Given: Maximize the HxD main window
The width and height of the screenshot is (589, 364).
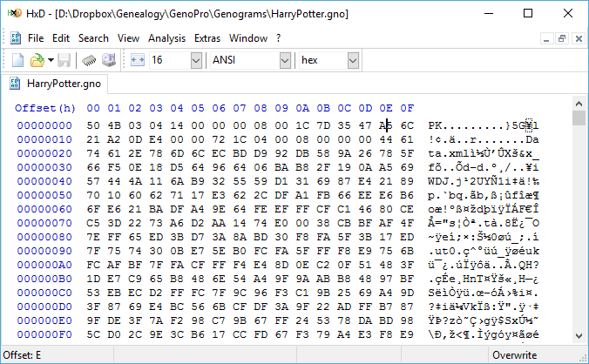Looking at the screenshot, I should 528,14.
